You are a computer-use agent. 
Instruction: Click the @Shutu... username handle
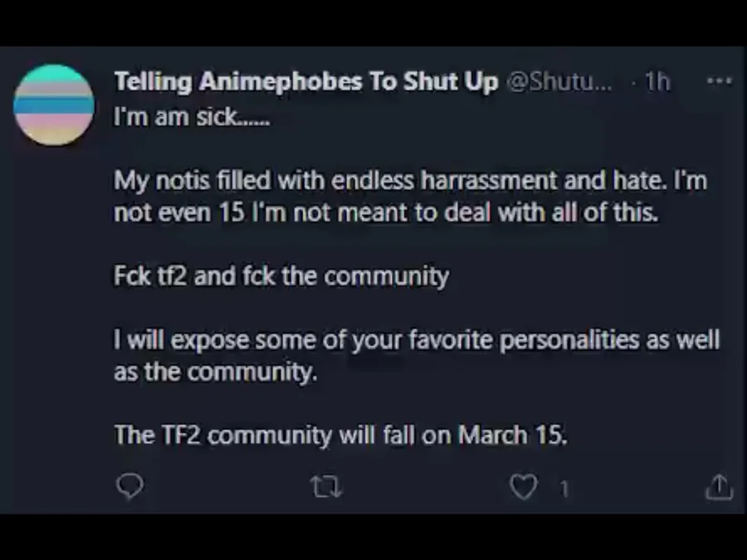(x=558, y=82)
